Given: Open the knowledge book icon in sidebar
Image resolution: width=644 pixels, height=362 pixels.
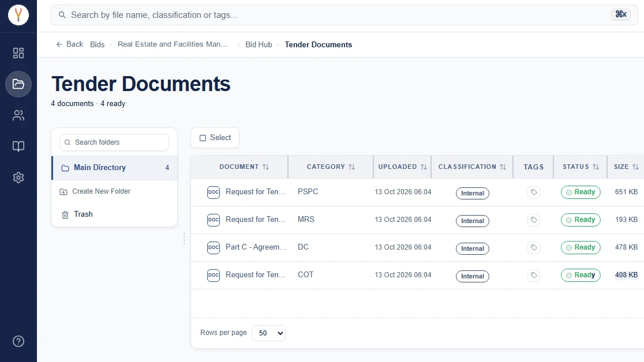Looking at the screenshot, I should pos(18,146).
